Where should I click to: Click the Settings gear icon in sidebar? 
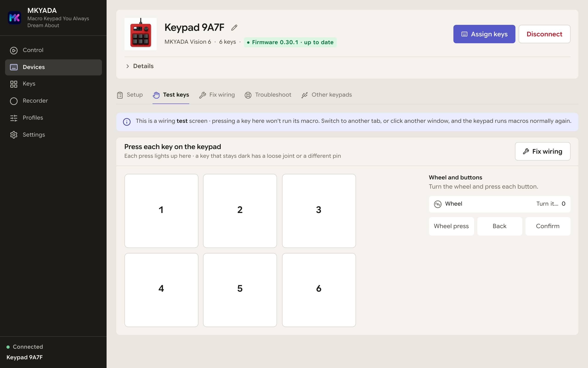(x=14, y=135)
